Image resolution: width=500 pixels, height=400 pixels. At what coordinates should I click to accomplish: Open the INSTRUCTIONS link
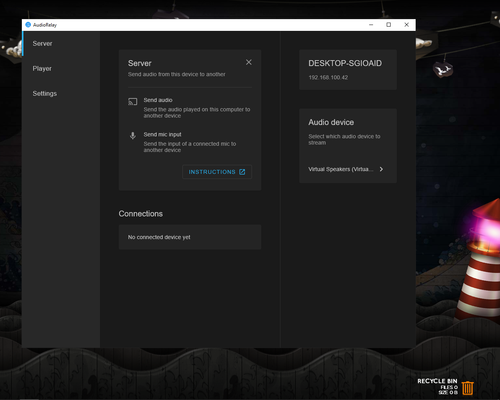click(x=217, y=172)
